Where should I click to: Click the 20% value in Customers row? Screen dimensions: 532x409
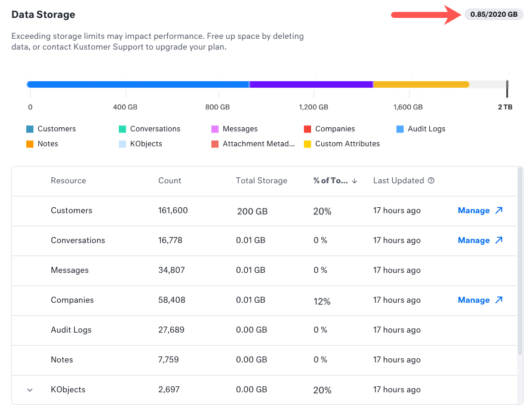pos(322,211)
